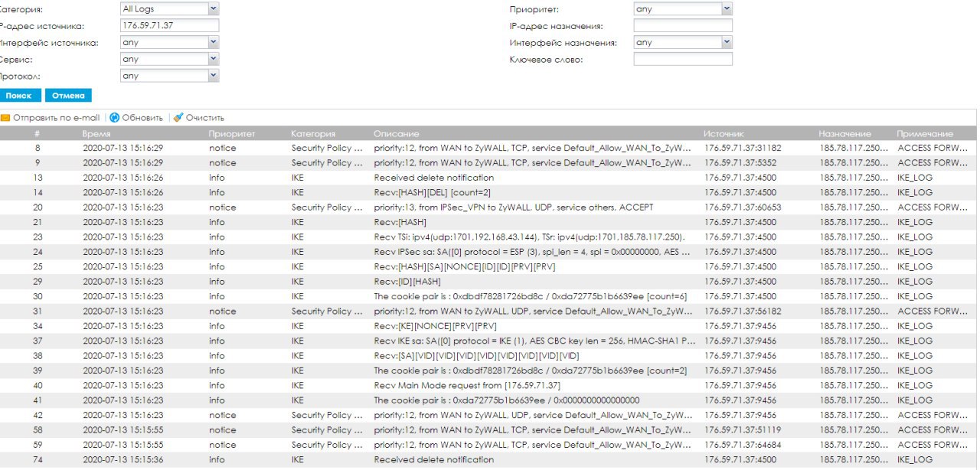The image size is (980, 470).
Task: Select the cookie pair [count=2] entry
Action: (x=488, y=370)
